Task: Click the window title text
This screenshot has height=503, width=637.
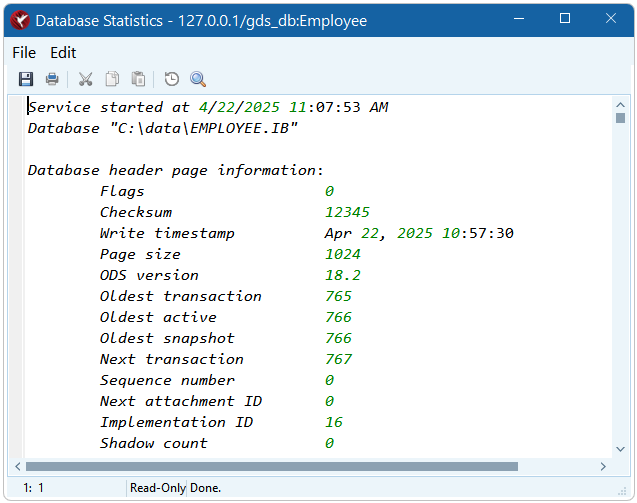Action: coord(201,20)
